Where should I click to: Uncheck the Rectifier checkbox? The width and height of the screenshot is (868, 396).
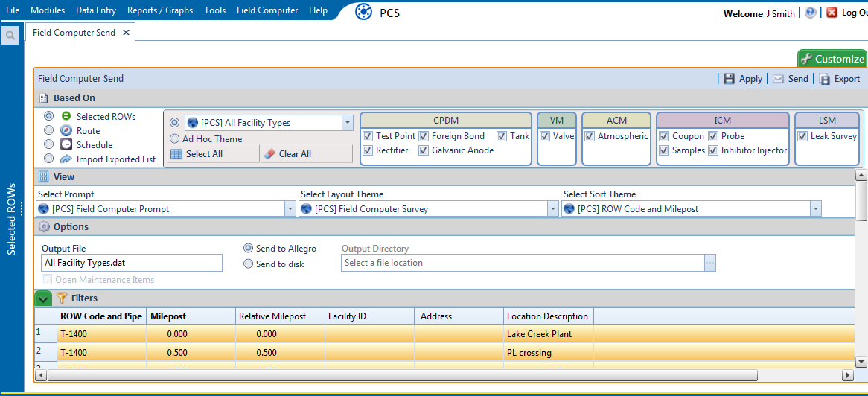point(368,150)
